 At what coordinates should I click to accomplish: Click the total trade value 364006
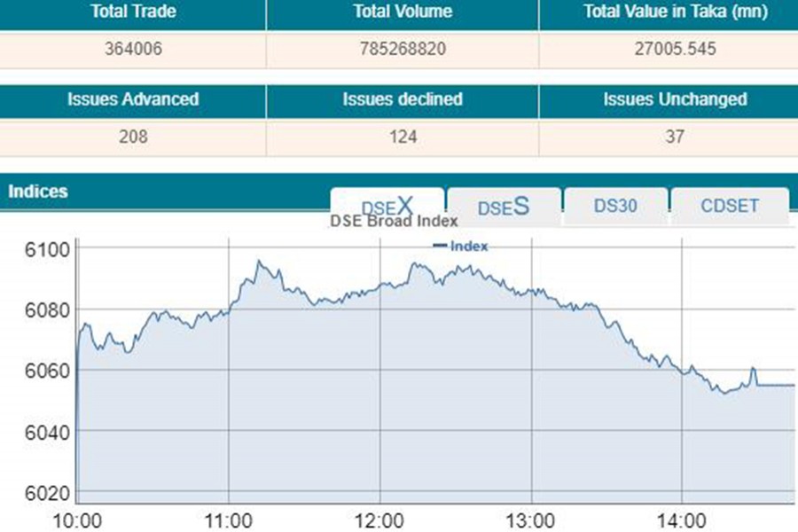pos(133,50)
